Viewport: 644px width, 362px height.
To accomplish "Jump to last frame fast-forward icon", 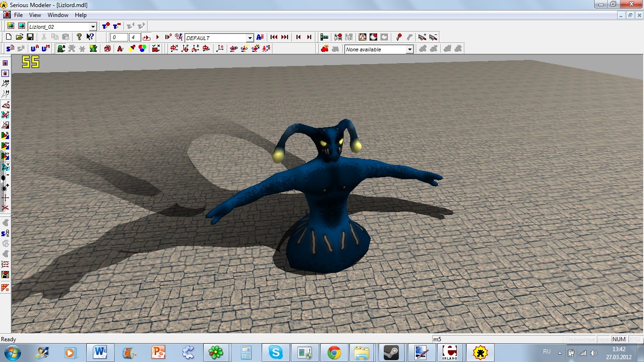I will [x=285, y=37].
